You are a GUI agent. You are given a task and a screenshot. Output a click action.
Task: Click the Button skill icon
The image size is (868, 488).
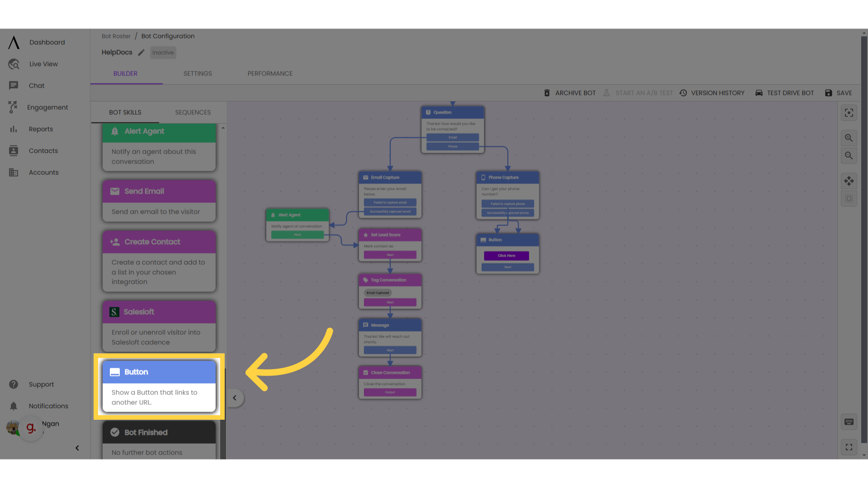[114, 372]
